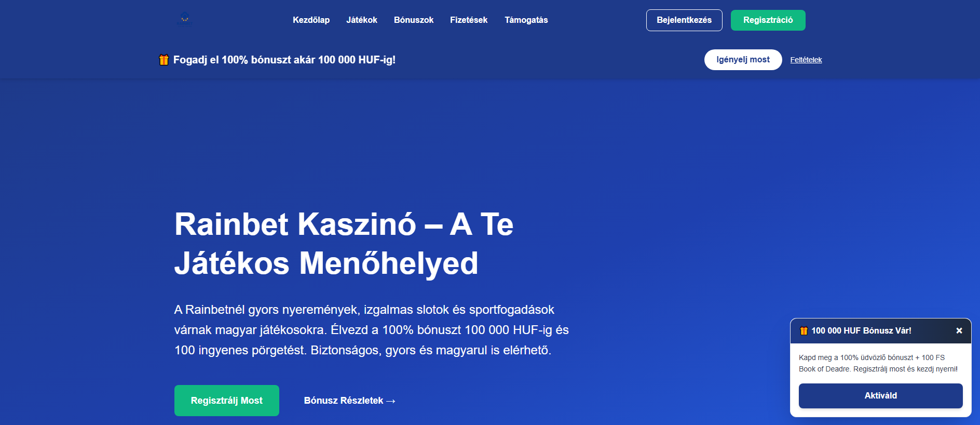Click the gift icon in bonus banner

tap(164, 60)
